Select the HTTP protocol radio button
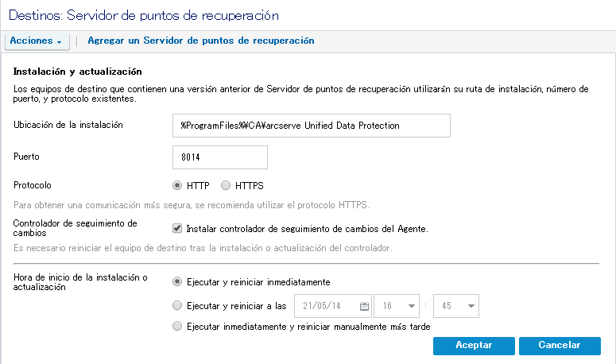616x364 pixels. pos(177,186)
